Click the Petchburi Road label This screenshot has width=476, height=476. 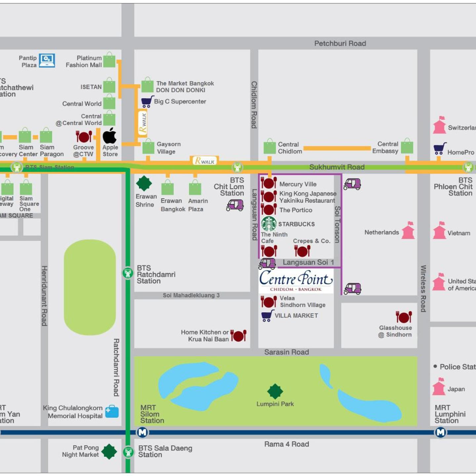[x=340, y=43]
